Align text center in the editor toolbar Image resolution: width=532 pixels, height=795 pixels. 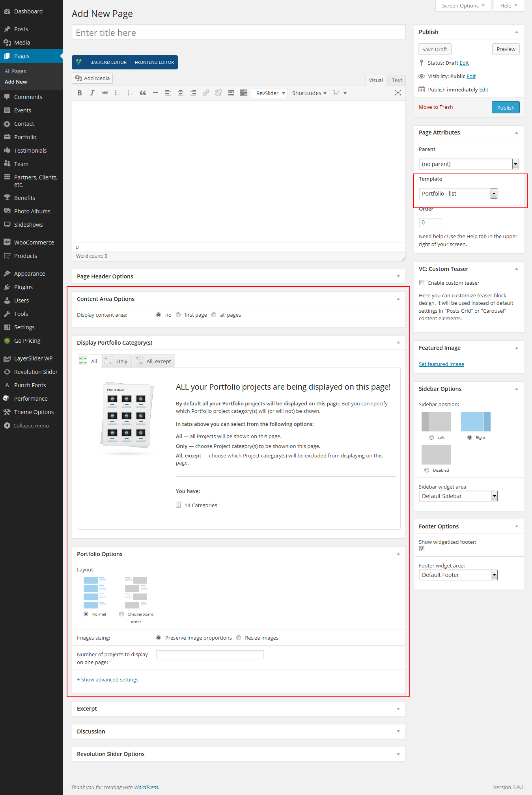(181, 93)
